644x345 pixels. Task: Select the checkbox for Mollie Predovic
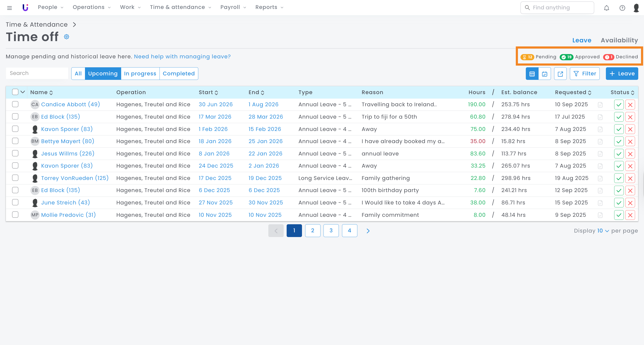pos(15,214)
